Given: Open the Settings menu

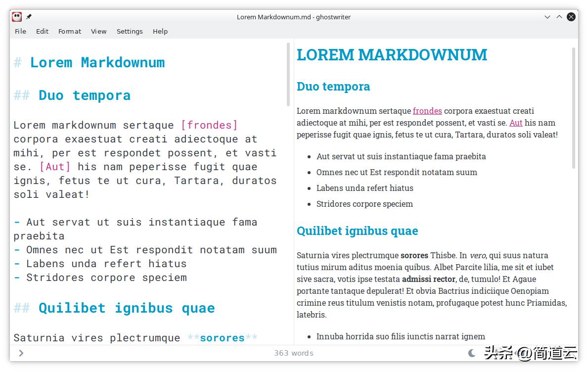Looking at the screenshot, I should click(130, 31).
